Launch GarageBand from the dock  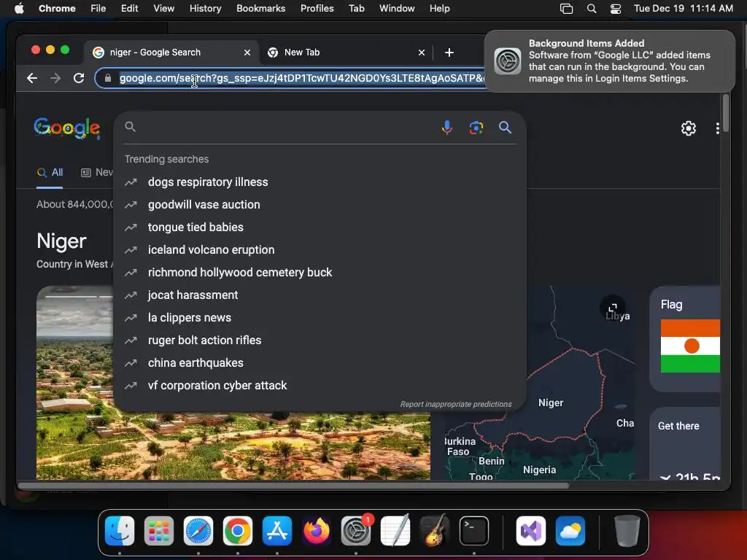[435, 531]
